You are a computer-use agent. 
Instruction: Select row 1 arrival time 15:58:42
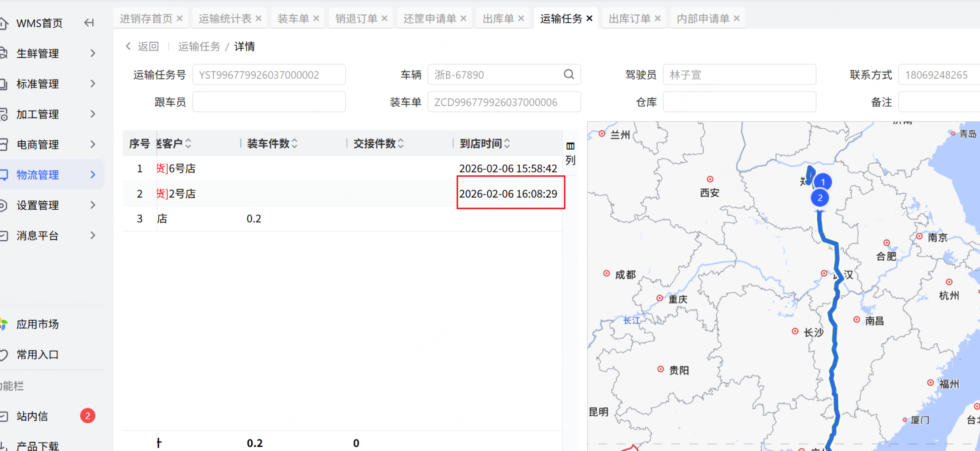(508, 169)
